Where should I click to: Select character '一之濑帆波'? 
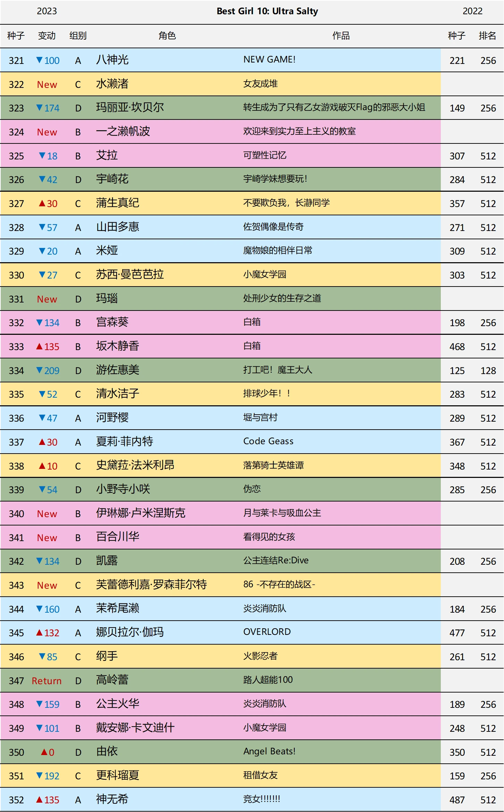(123, 132)
